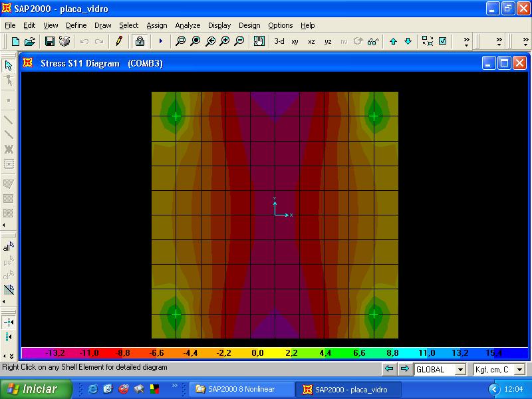Click the top-left green support node
Viewport: 532px width, 399px height.
coord(176,116)
